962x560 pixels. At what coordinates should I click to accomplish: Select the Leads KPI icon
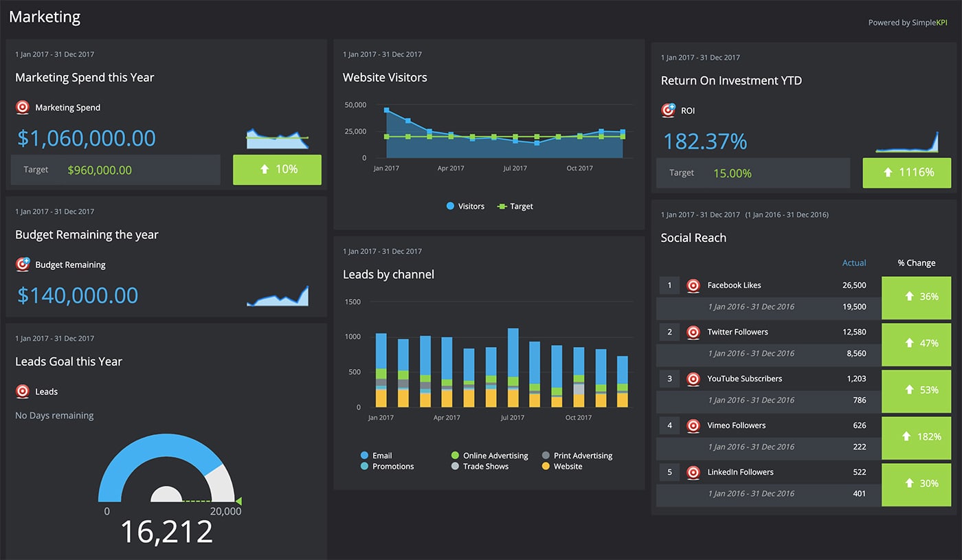[22, 392]
